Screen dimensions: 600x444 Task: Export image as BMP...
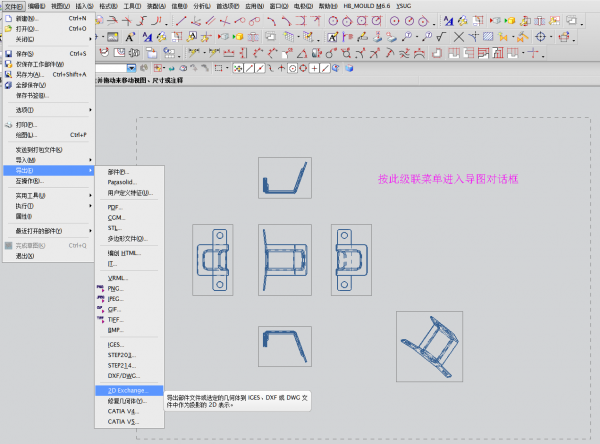click(129, 330)
